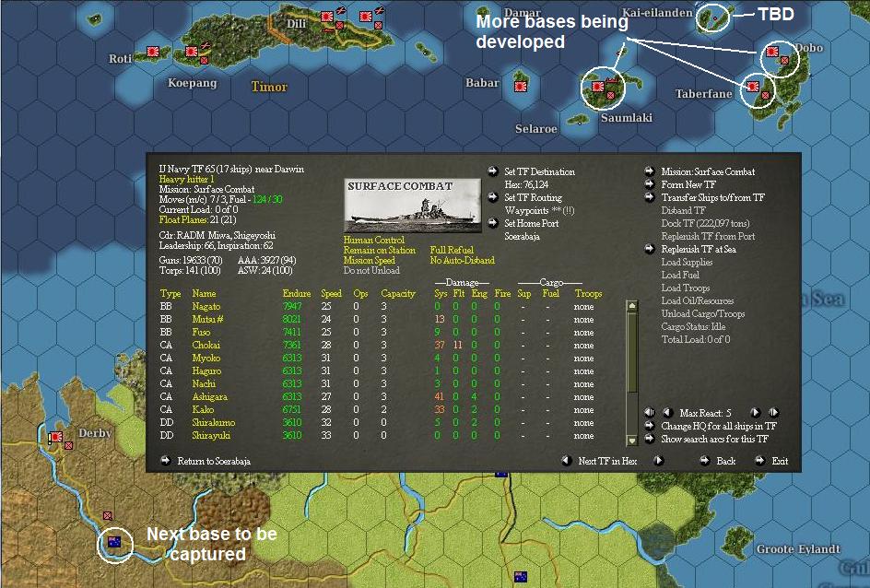The height and width of the screenshot is (588, 870).
Task: Select the Australian flag base southeast of Derby
Action: pos(114,542)
